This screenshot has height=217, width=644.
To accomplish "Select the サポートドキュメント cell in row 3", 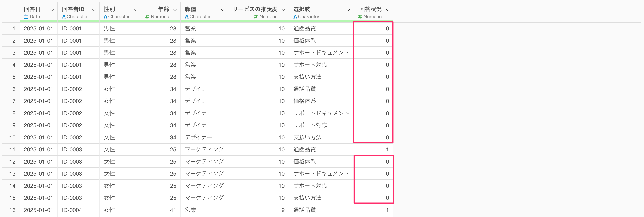I will 321,53.
